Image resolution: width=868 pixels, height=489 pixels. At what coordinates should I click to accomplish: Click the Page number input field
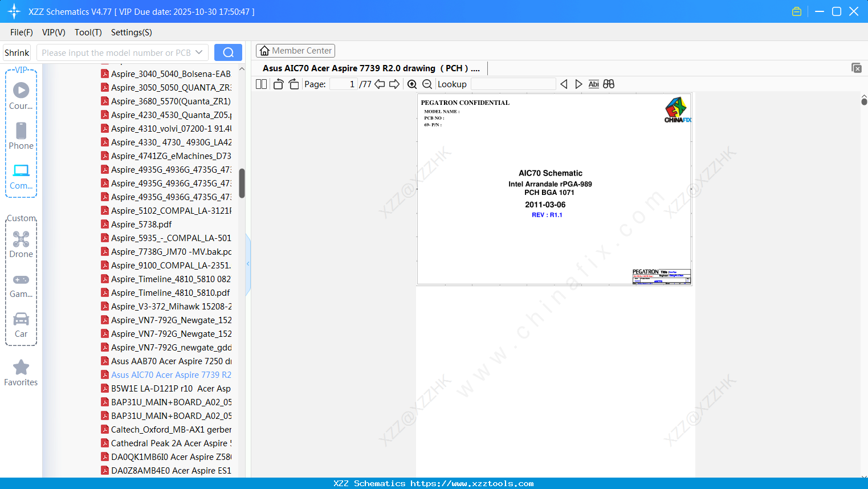pos(343,84)
